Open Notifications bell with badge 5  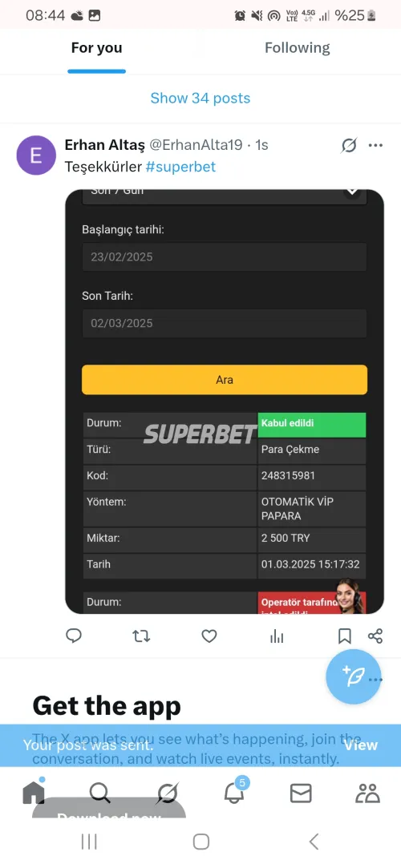(233, 793)
